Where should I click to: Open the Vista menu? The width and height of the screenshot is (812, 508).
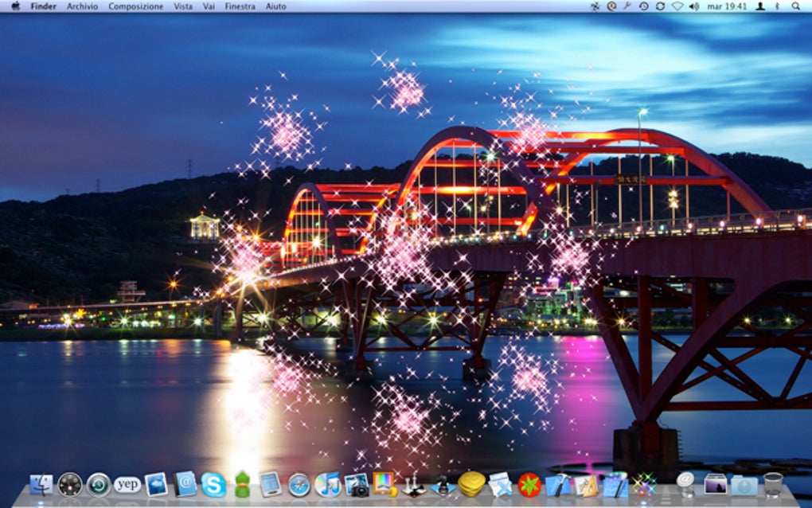pos(183,6)
